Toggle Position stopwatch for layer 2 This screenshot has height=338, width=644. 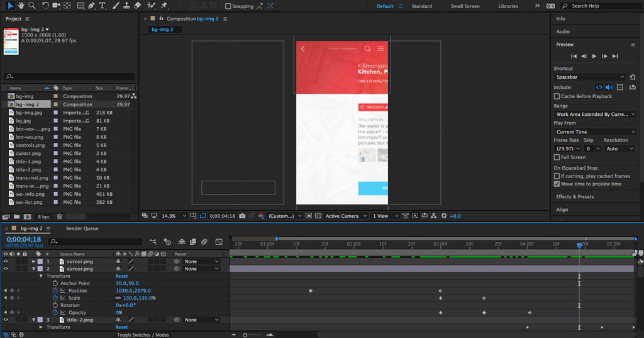[55, 291]
